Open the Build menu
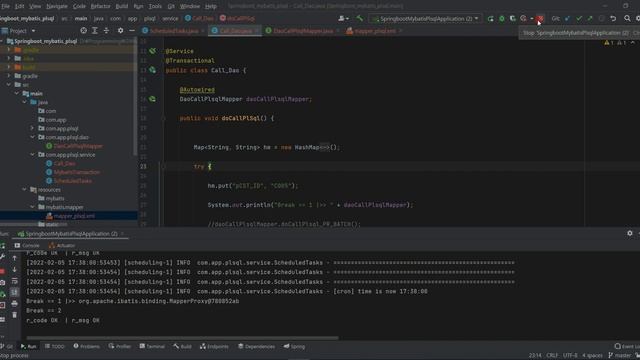Viewport: 640px width, 360px height. [122, 6]
